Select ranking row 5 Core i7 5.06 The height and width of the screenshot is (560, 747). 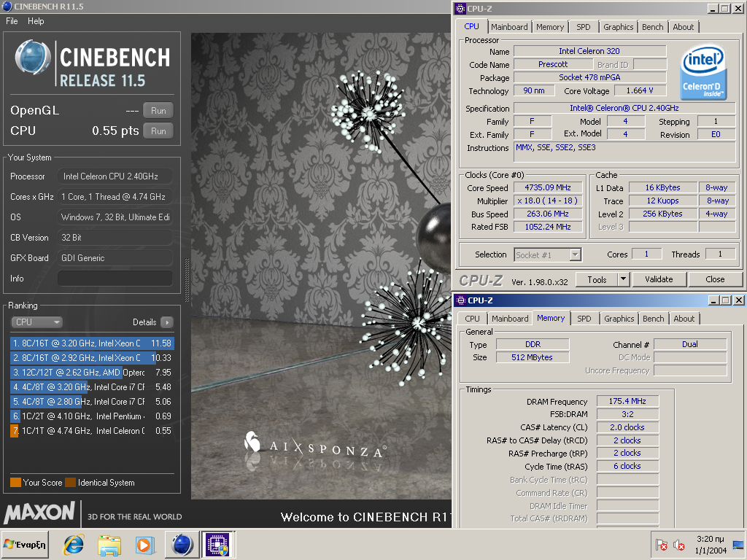pos(92,402)
